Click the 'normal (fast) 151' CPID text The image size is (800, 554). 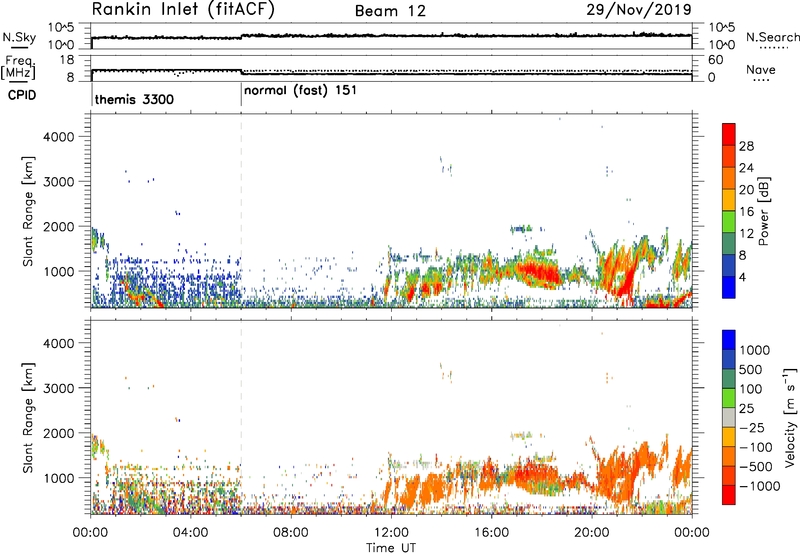click(x=301, y=91)
